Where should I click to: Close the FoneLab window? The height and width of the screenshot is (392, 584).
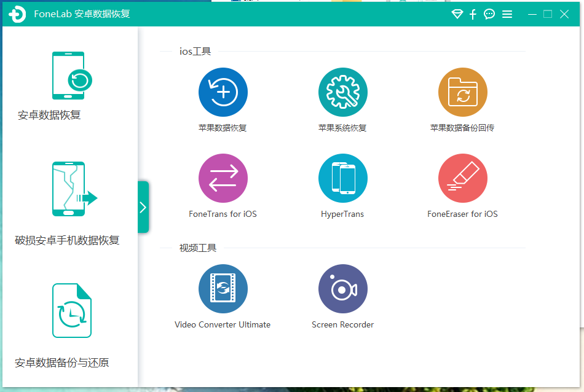tap(564, 14)
